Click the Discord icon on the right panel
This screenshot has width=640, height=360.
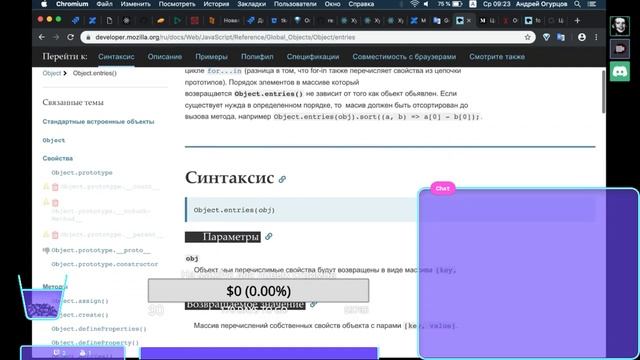coord(620,71)
